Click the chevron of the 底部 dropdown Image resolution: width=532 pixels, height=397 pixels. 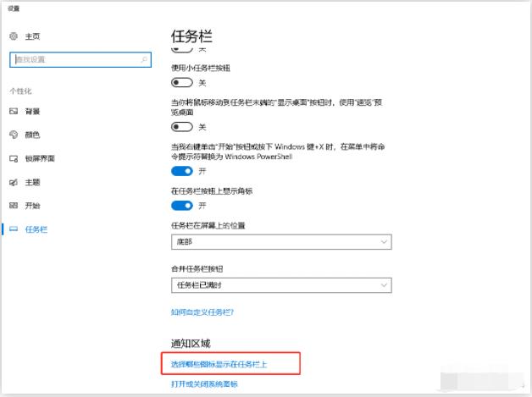pos(384,242)
